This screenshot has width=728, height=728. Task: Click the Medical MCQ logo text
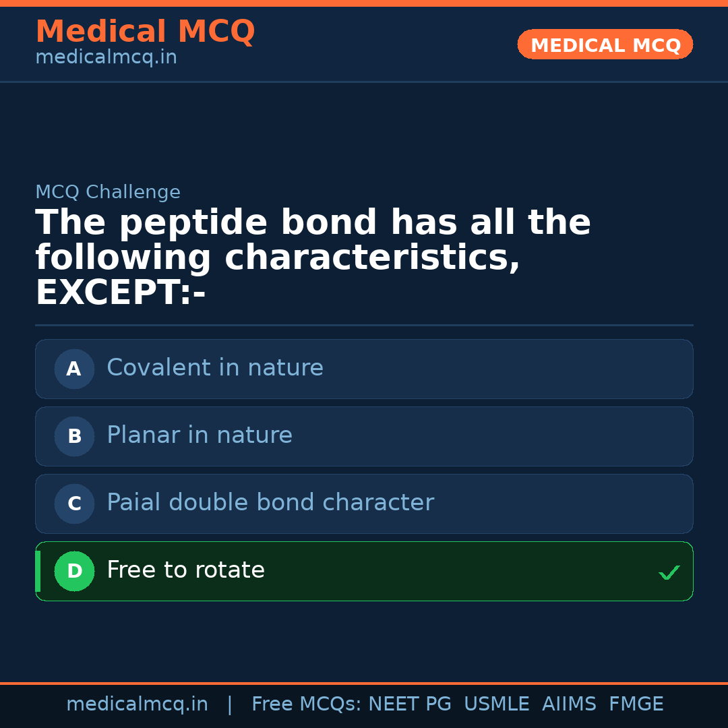pyautogui.click(x=145, y=32)
